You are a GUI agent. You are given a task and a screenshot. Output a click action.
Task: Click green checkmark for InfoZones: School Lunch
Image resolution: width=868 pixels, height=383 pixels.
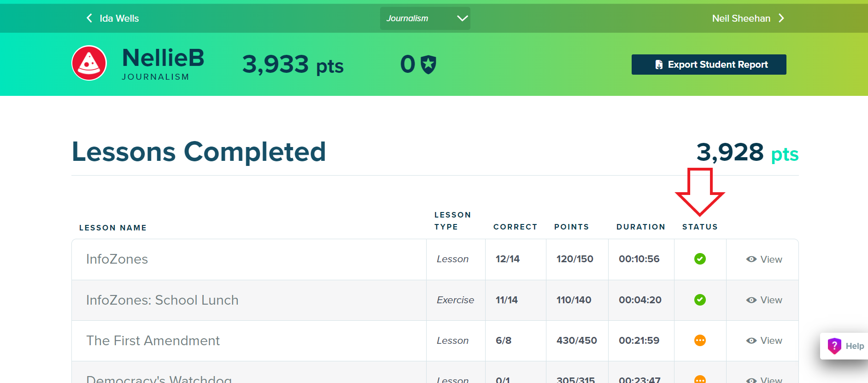(x=700, y=300)
